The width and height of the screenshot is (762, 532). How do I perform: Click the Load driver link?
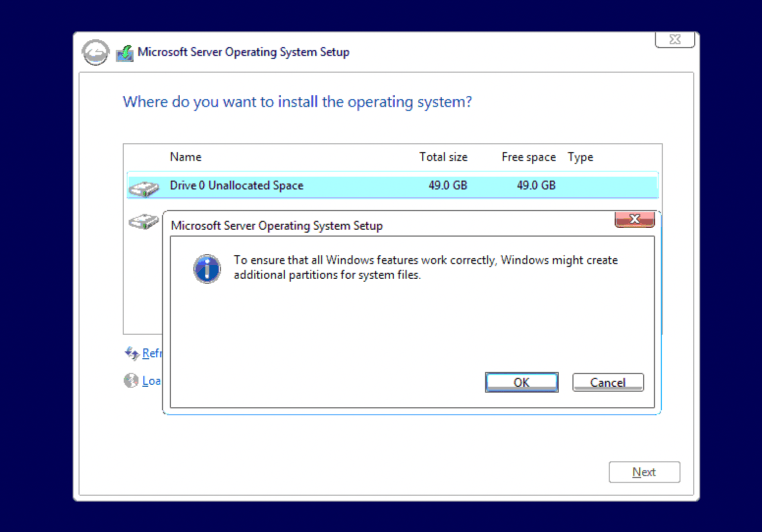pos(151,381)
